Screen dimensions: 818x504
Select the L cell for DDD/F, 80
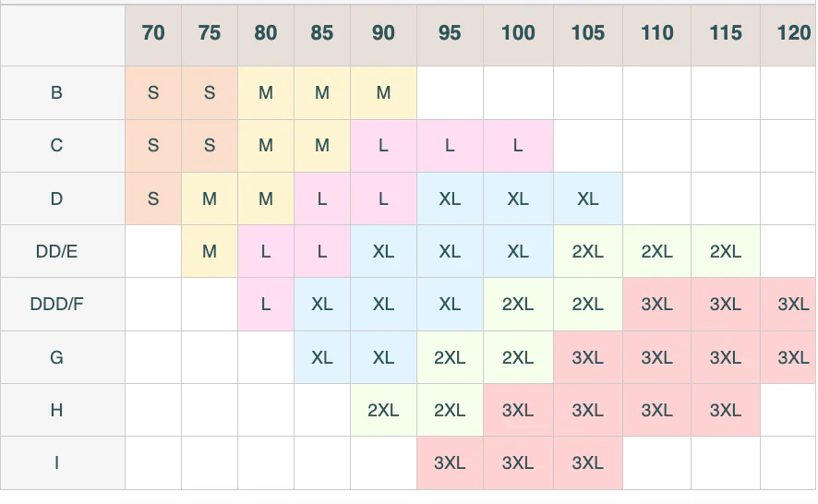pos(266,304)
